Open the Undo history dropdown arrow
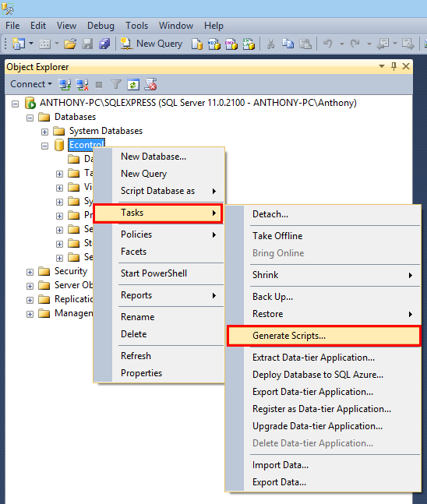427x504 pixels. coord(342,44)
